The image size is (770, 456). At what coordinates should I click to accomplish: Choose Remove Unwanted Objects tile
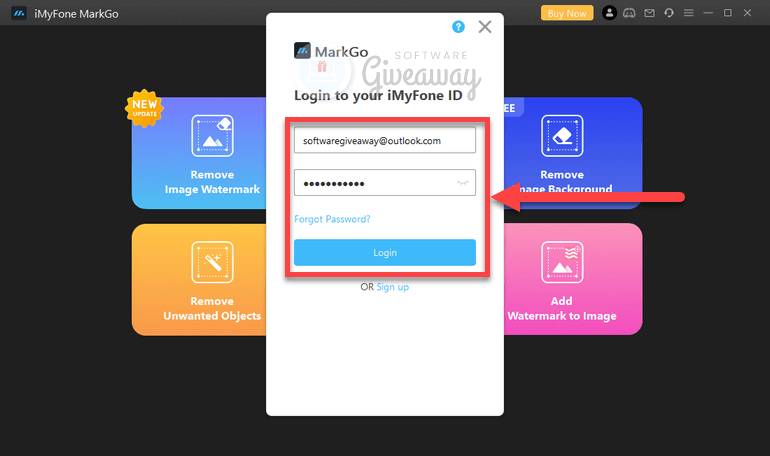(198, 279)
